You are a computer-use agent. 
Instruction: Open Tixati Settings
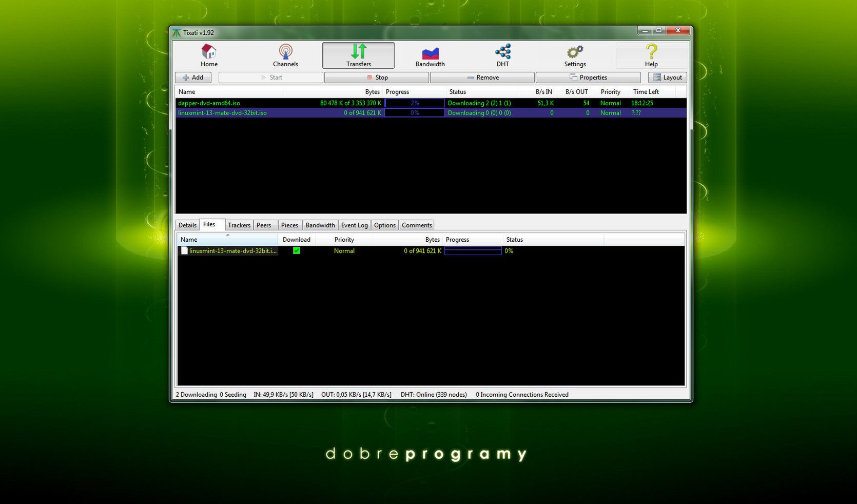pyautogui.click(x=574, y=55)
